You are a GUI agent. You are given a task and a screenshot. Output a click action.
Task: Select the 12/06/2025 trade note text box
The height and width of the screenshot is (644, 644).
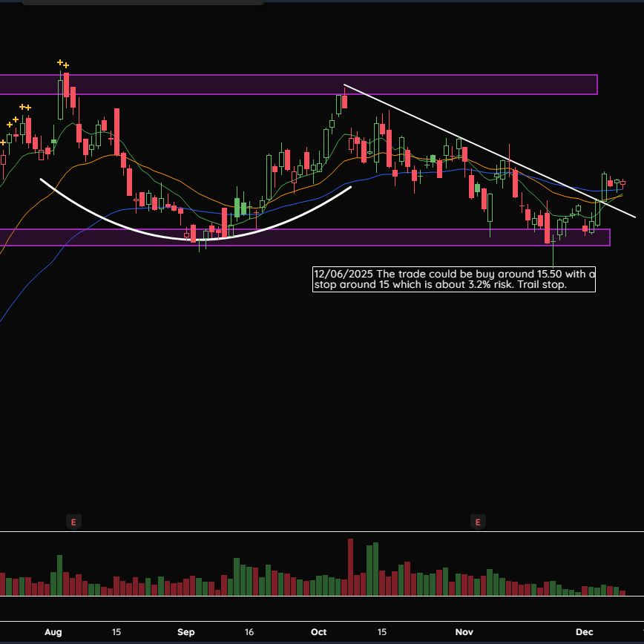[454, 279]
